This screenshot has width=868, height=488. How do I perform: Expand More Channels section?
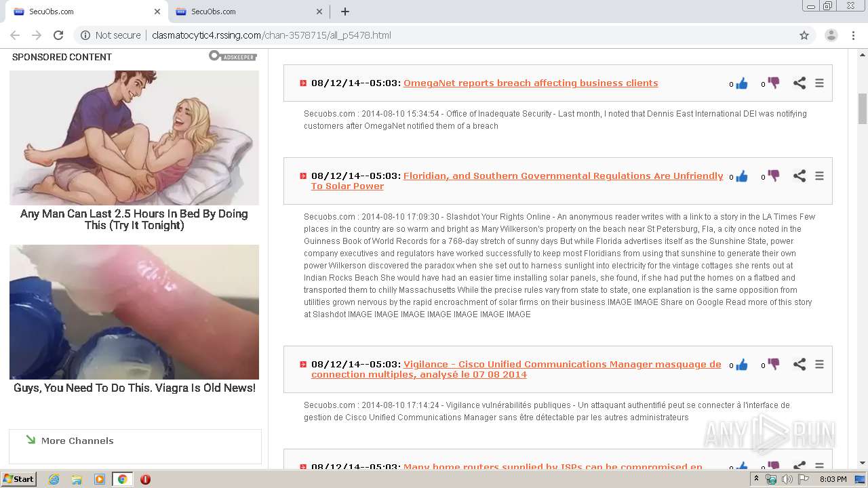[77, 441]
